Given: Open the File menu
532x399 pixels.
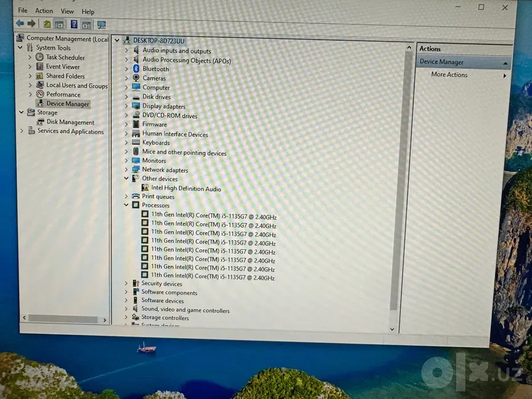Looking at the screenshot, I should click(23, 10).
